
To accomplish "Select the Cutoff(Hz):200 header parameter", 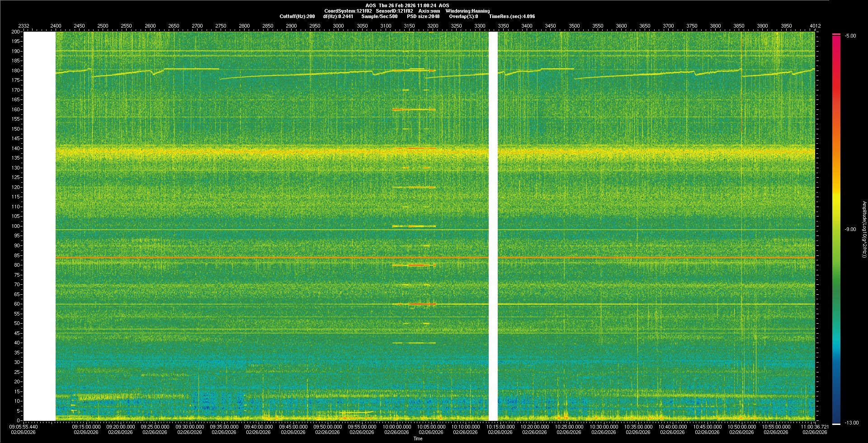I will click(x=297, y=16).
